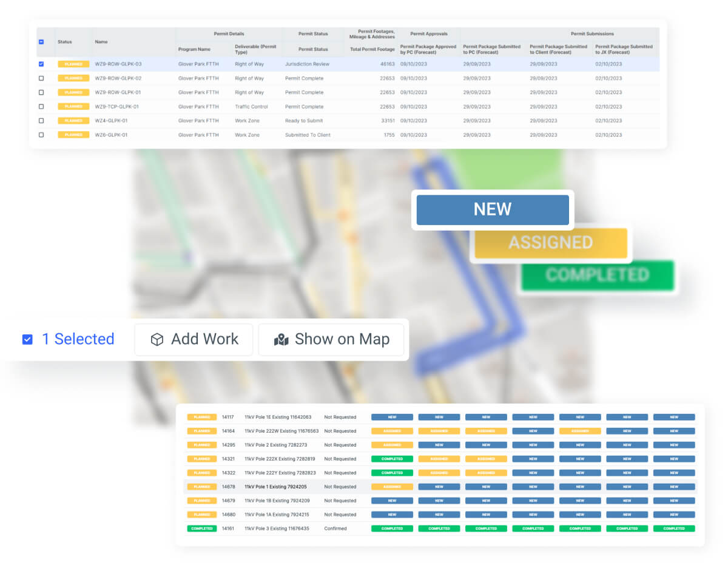Click the map pin icon in Show on Map
Screen dimensions: 728x565
(x=282, y=339)
